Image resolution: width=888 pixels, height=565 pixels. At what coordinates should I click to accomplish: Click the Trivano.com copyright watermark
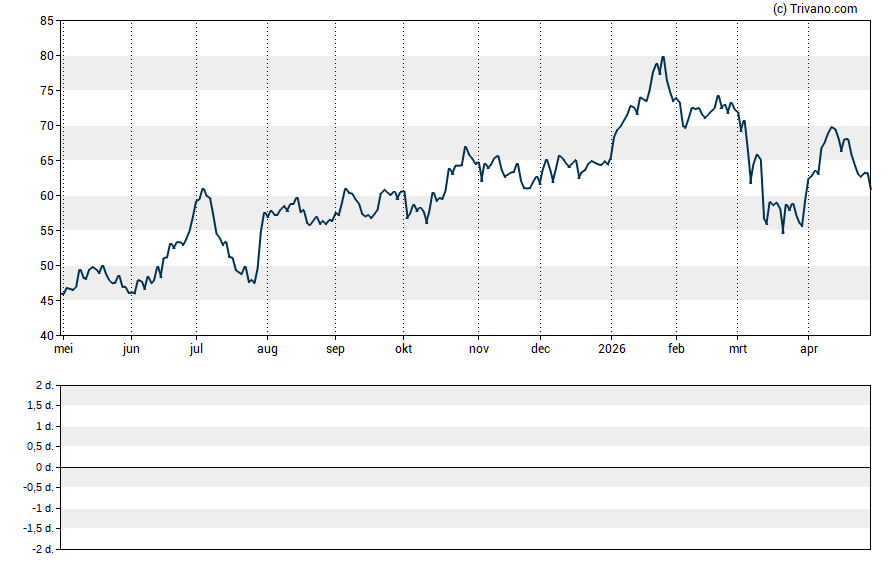(x=815, y=9)
